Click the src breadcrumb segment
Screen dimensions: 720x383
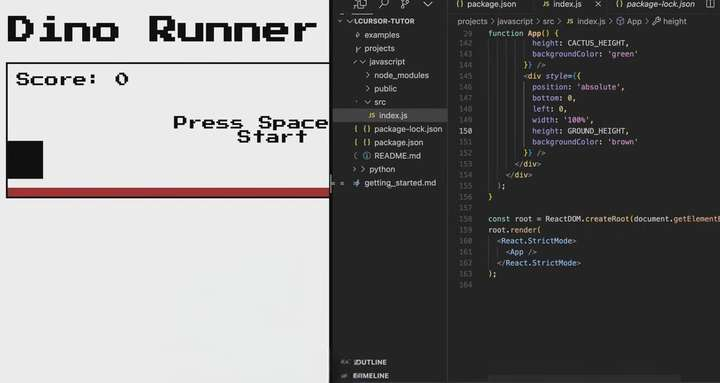tap(548, 21)
